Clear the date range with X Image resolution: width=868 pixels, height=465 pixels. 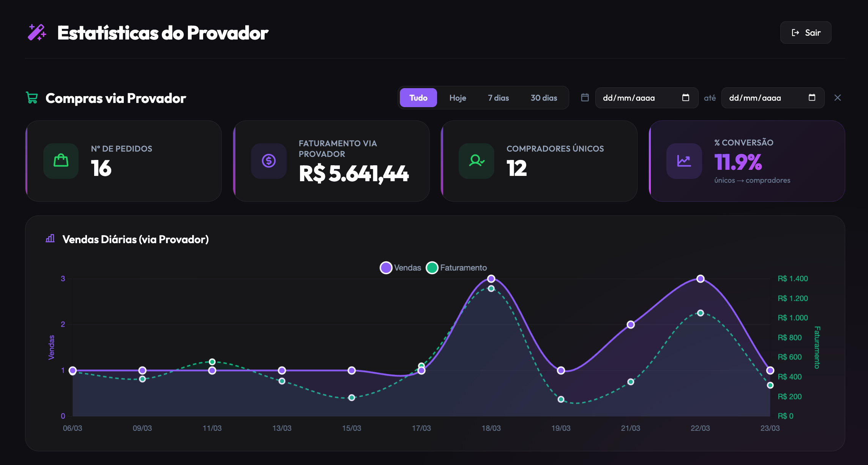point(838,98)
